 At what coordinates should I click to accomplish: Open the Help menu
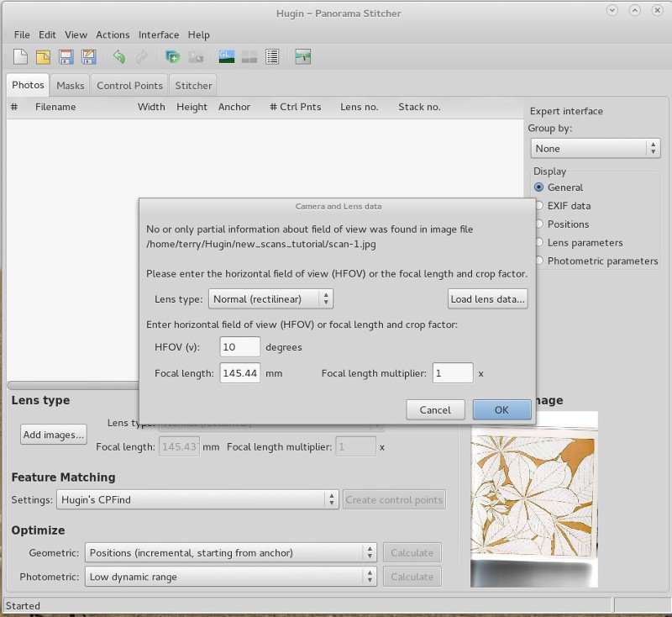click(198, 34)
